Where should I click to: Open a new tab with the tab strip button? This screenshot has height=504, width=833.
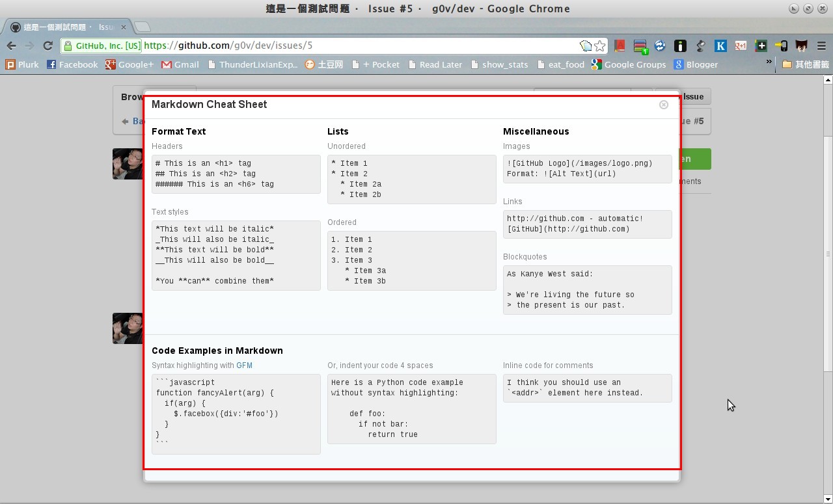tap(142, 27)
